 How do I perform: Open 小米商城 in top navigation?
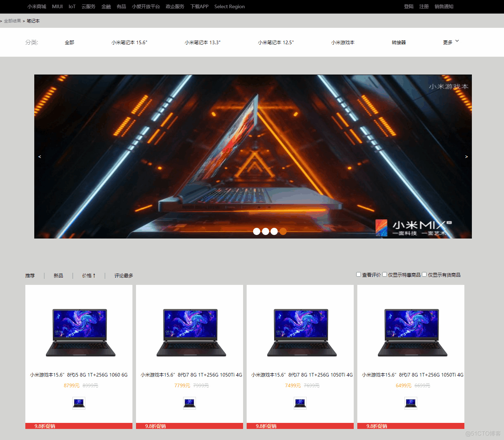tap(37, 6)
